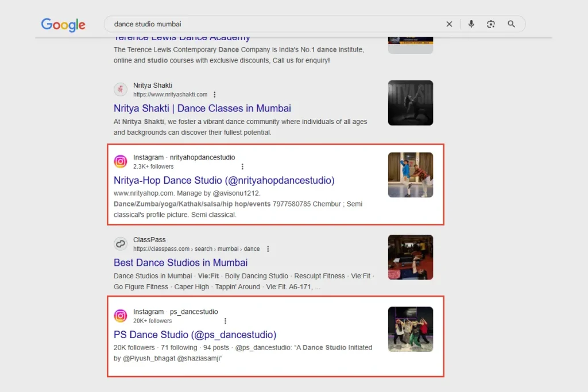Viewport: 588px width, 392px height.
Task: Click Instagram · ps_dancestudio source label
Action: [176, 312]
